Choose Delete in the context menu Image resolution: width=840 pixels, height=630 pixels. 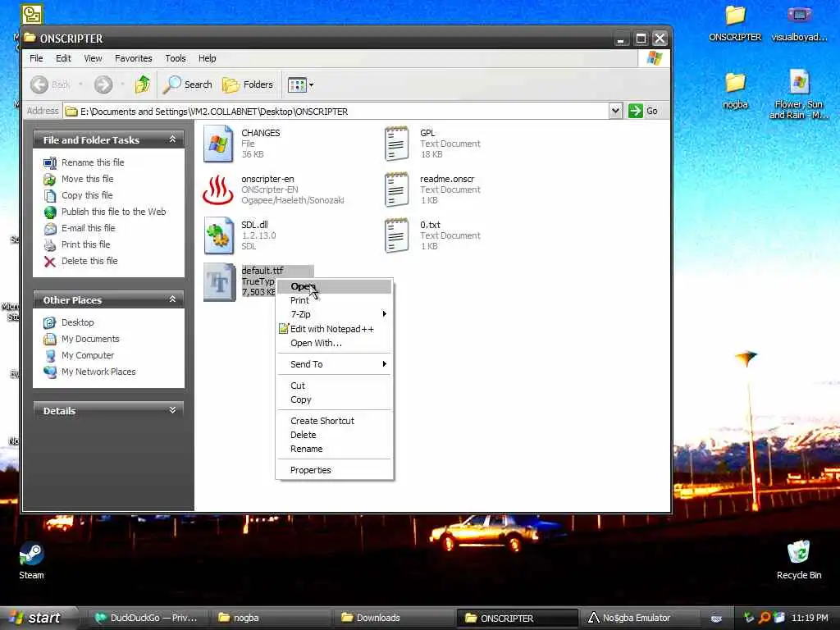(x=335, y=435)
